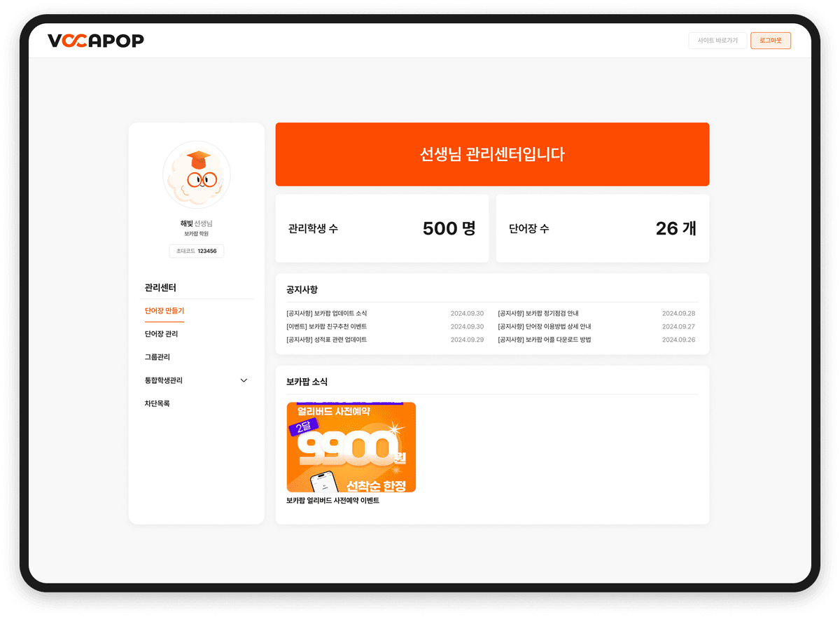Click the 보카팝 얼리버드 사전예약 이벤트 caption
Screen dimensions: 840x617
point(332,501)
